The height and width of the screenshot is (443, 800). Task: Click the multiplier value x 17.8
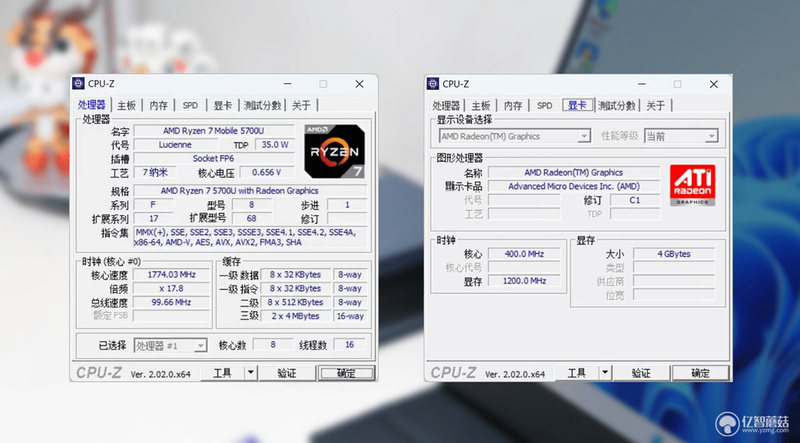pyautogui.click(x=171, y=288)
